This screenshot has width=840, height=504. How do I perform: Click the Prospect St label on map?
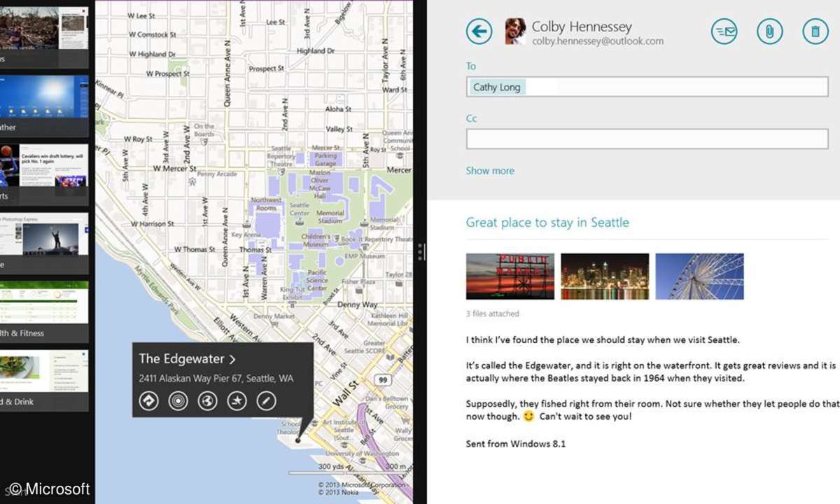click(267, 69)
